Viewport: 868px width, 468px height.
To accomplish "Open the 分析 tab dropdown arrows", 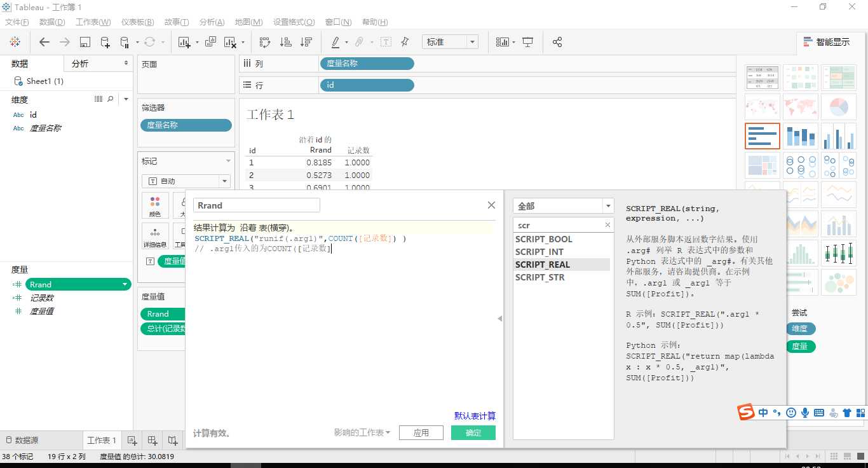I will click(x=126, y=64).
